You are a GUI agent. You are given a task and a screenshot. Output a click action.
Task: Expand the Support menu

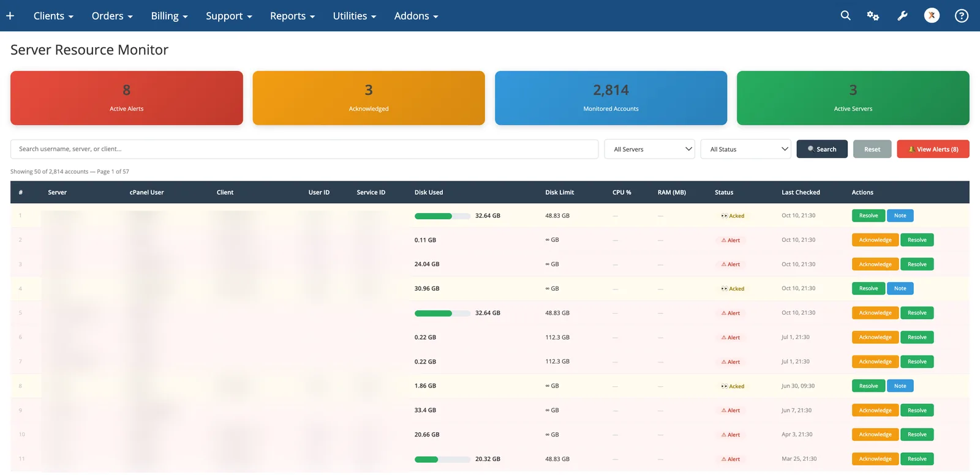coord(229,16)
